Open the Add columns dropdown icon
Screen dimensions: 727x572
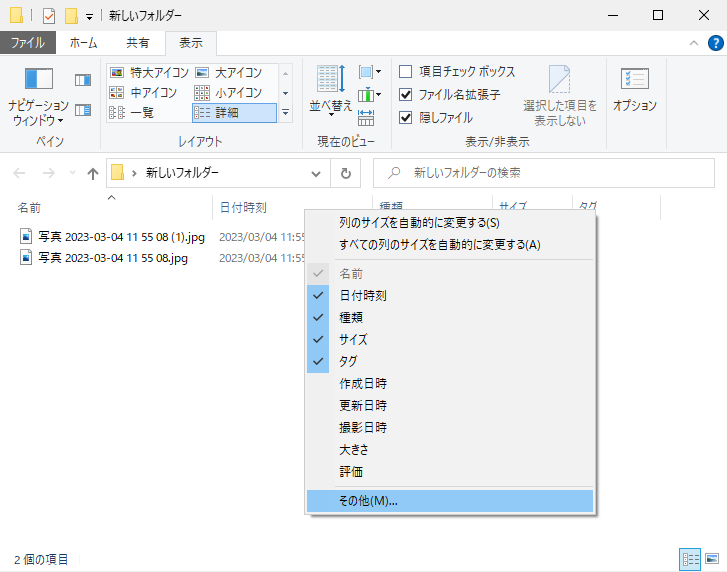[x=370, y=95]
